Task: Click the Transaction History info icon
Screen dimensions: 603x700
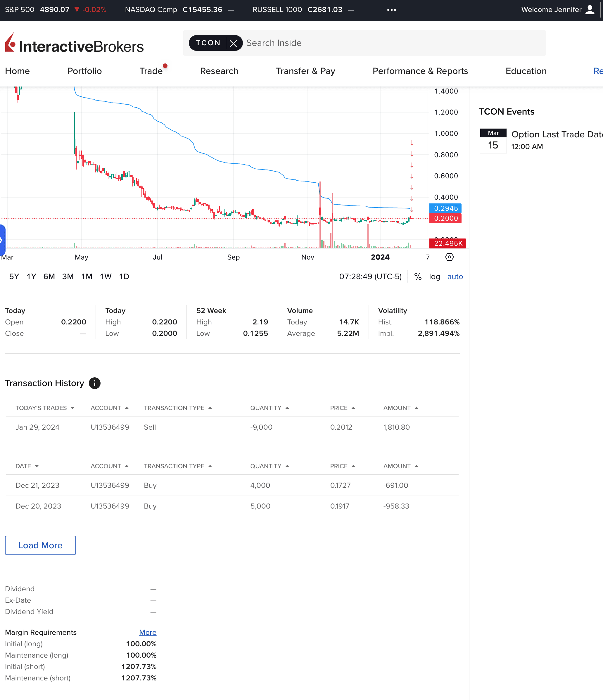Action: pyautogui.click(x=95, y=383)
